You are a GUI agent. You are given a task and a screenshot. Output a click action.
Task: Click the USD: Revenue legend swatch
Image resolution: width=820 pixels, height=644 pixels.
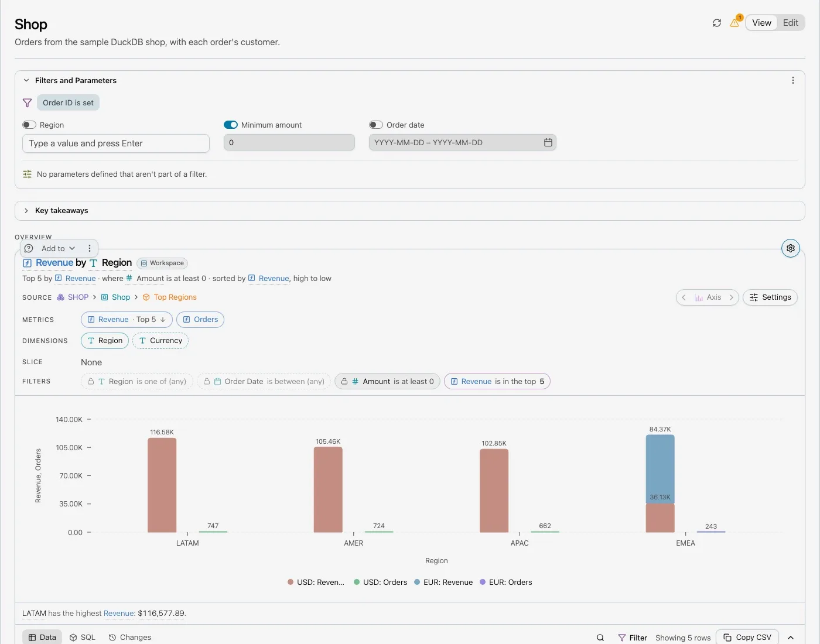tap(291, 582)
